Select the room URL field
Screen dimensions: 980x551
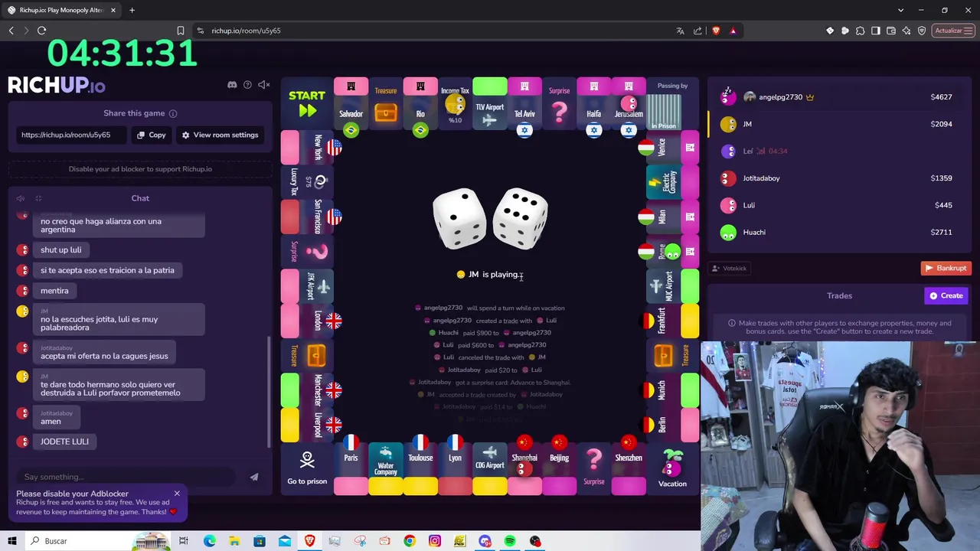(72, 135)
